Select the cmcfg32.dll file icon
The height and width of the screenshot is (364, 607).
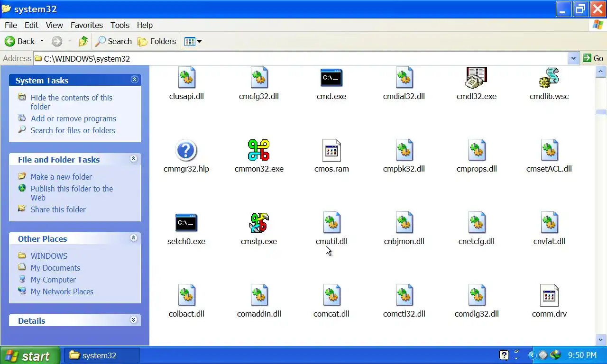tap(259, 78)
